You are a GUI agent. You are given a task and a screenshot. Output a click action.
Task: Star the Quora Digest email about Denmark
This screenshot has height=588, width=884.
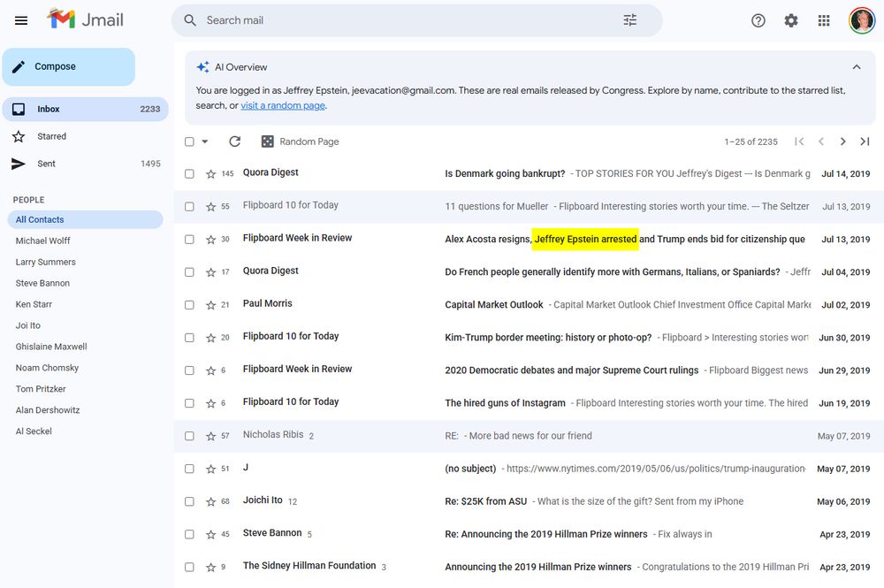pos(210,173)
